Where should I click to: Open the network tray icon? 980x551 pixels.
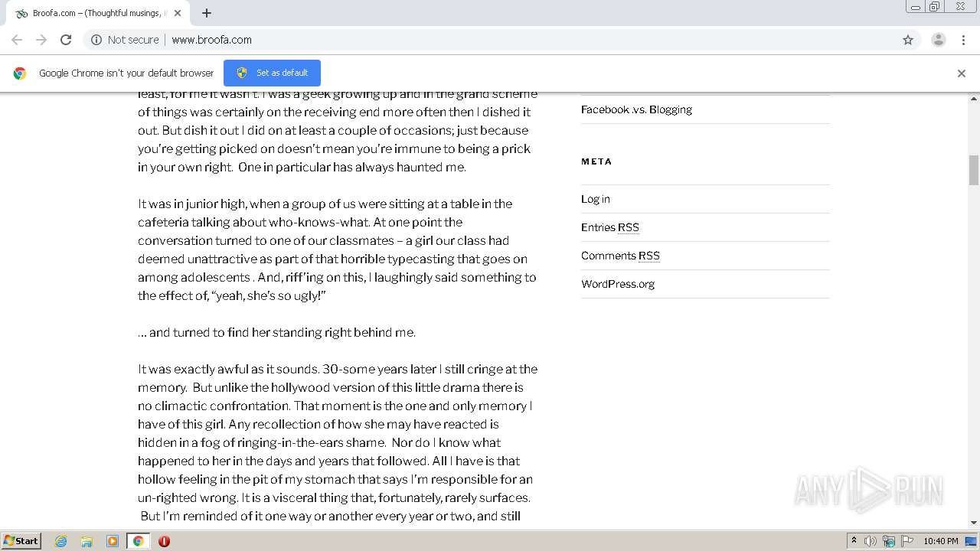point(889,541)
